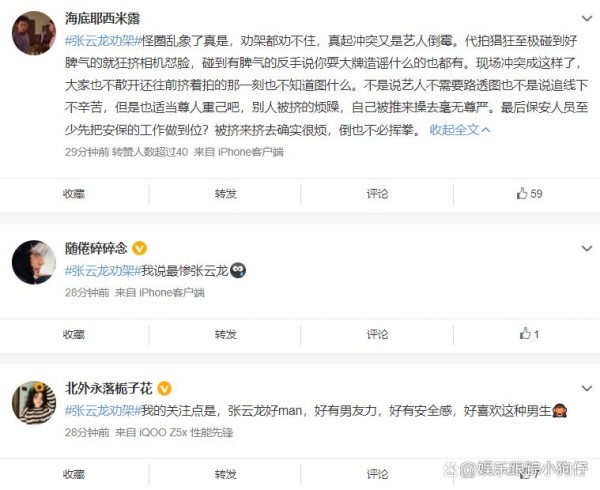The image size is (600, 490).
Task: Expand options chevron on 北外永落栀子花's post
Action: coord(587,389)
